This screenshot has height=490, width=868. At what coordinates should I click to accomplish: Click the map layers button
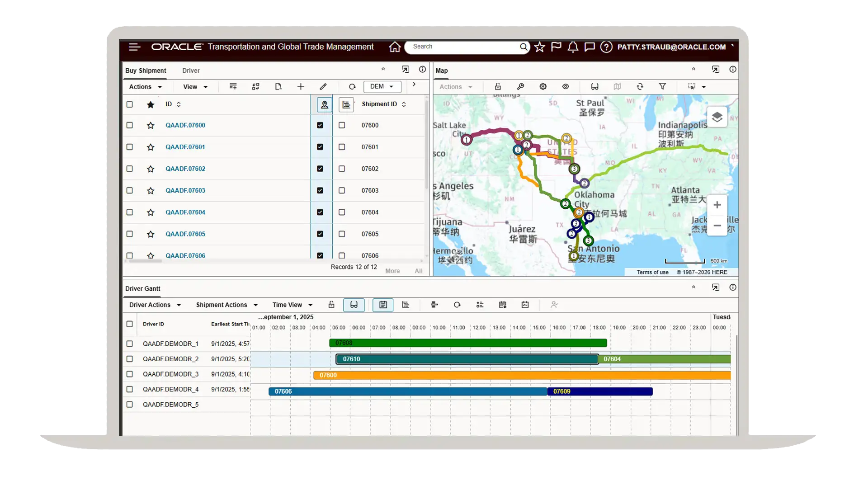pos(717,118)
